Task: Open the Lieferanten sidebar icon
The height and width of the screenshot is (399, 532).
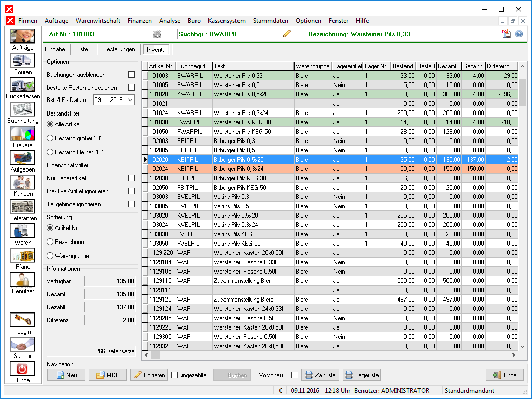Action: click(22, 206)
